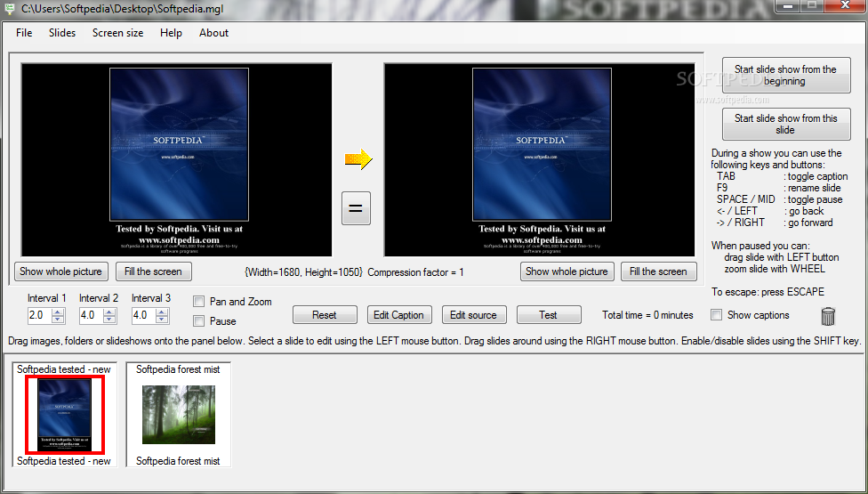
Task: Click the equals sign button between previews
Action: click(x=356, y=208)
